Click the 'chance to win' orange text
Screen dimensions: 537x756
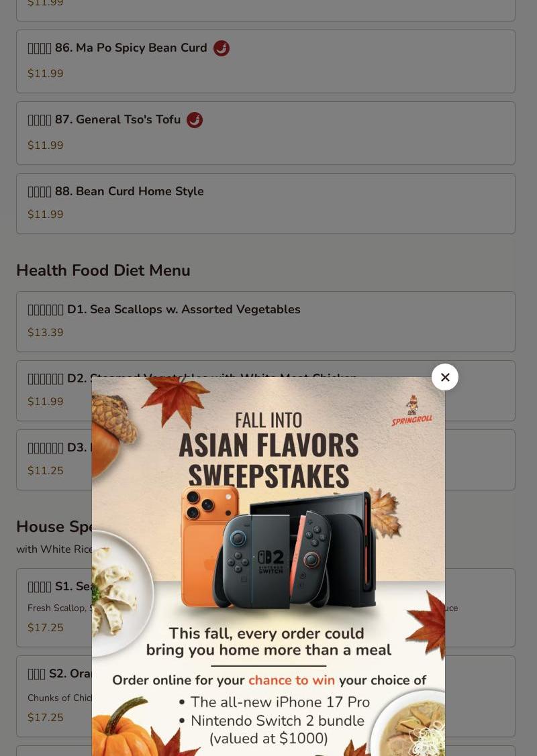pyautogui.click(x=291, y=680)
